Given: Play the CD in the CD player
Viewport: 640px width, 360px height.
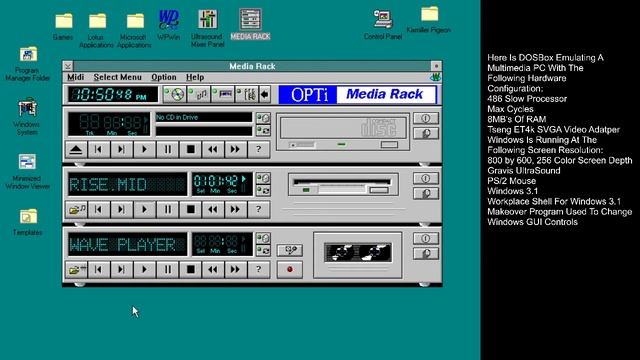Looking at the screenshot, I should [x=144, y=149].
